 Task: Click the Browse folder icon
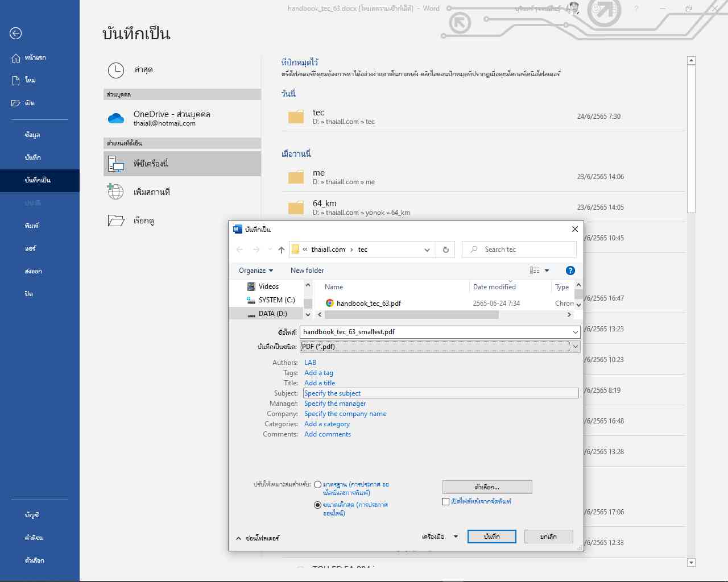[116, 221]
